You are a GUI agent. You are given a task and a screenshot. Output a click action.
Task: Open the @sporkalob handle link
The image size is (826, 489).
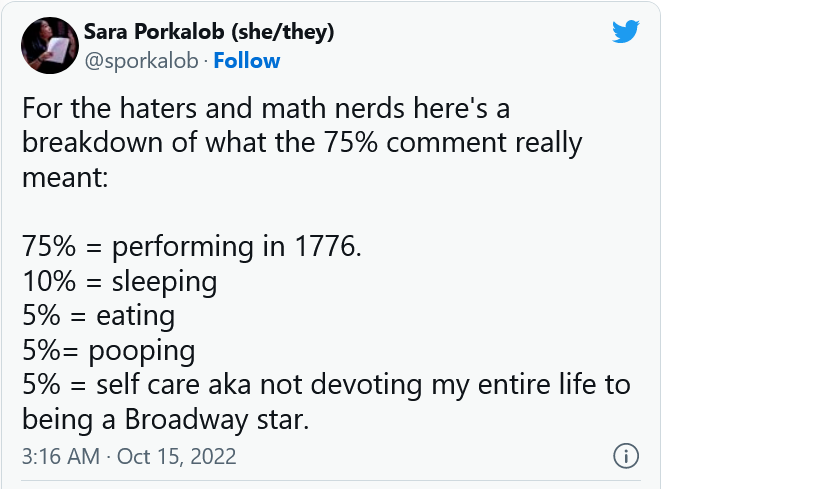[141, 61]
